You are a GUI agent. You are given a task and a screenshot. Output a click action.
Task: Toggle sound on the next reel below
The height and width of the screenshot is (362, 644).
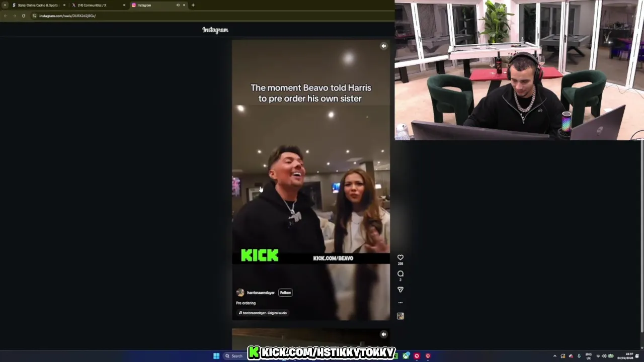[x=384, y=334]
